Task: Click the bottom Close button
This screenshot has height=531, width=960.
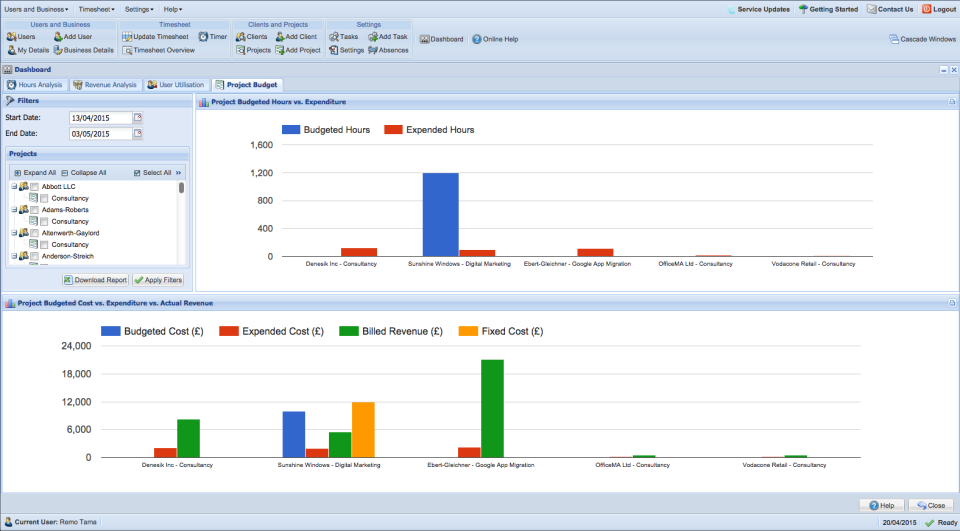Action: pyautogui.click(x=931, y=505)
